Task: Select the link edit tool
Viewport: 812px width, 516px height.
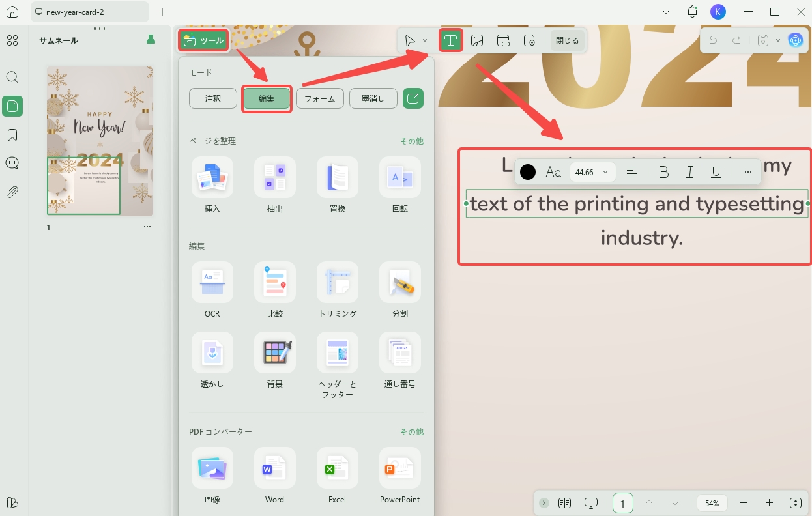Action: (x=503, y=40)
